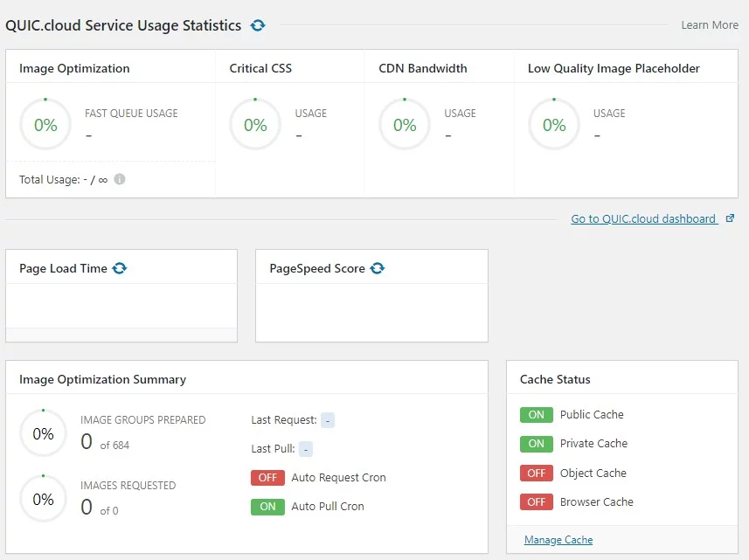Click the 'Auto Request Cron' label
Screen dimensions: 749x560
click(339, 477)
